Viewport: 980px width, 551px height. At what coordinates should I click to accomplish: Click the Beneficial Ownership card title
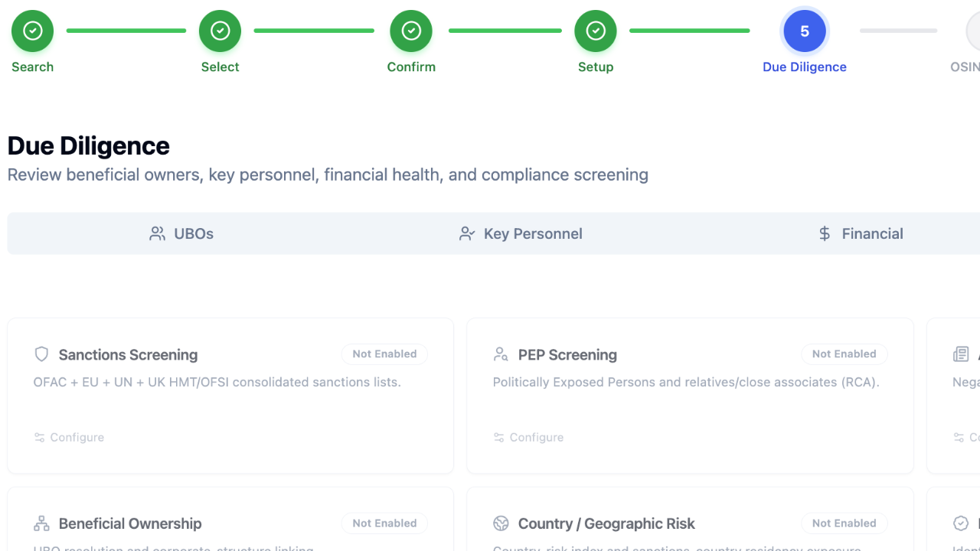(x=130, y=524)
